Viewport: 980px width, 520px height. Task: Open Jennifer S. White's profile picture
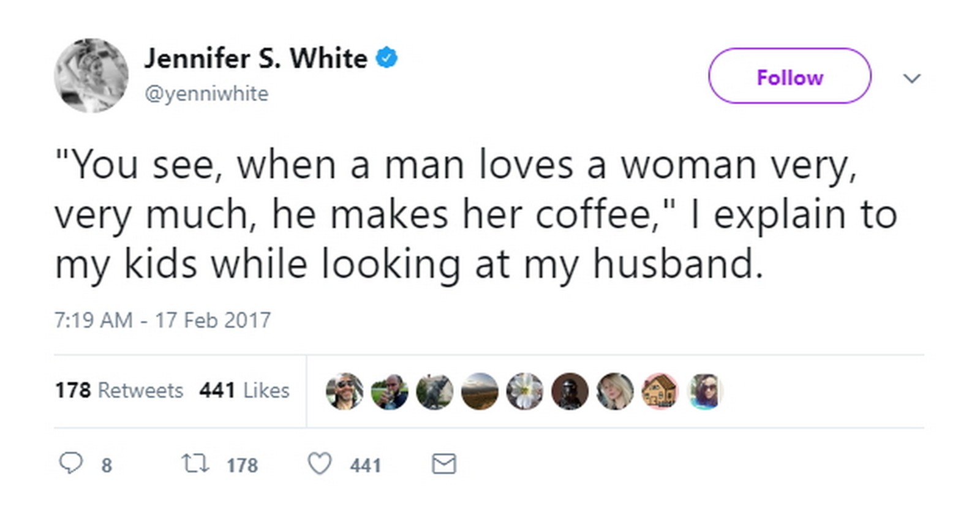click(91, 76)
